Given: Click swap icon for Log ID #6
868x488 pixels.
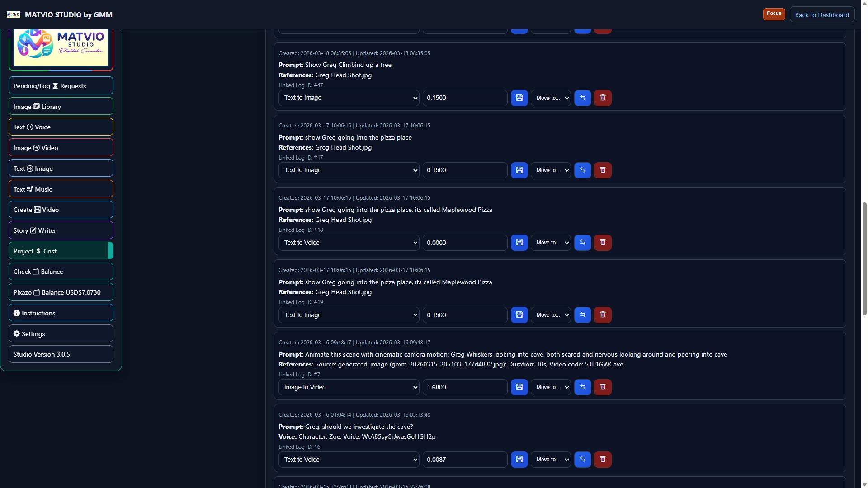Looking at the screenshot, I should pyautogui.click(x=583, y=460).
